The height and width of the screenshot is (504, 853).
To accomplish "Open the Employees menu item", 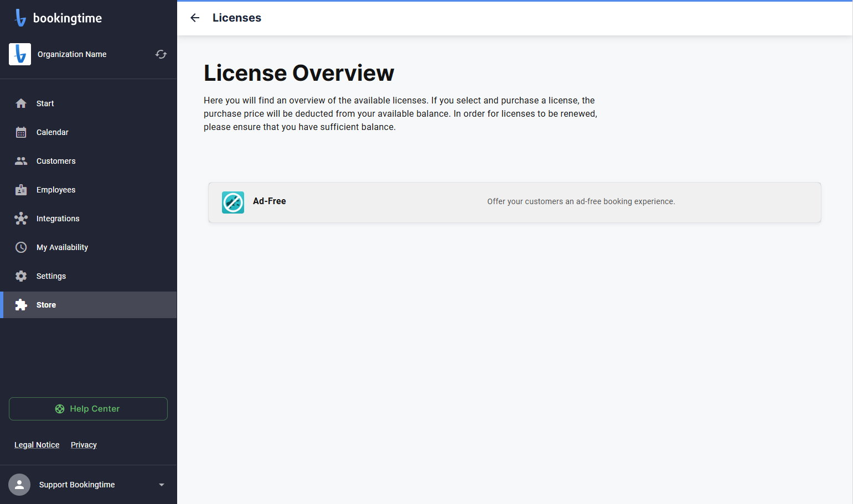I will click(89, 190).
